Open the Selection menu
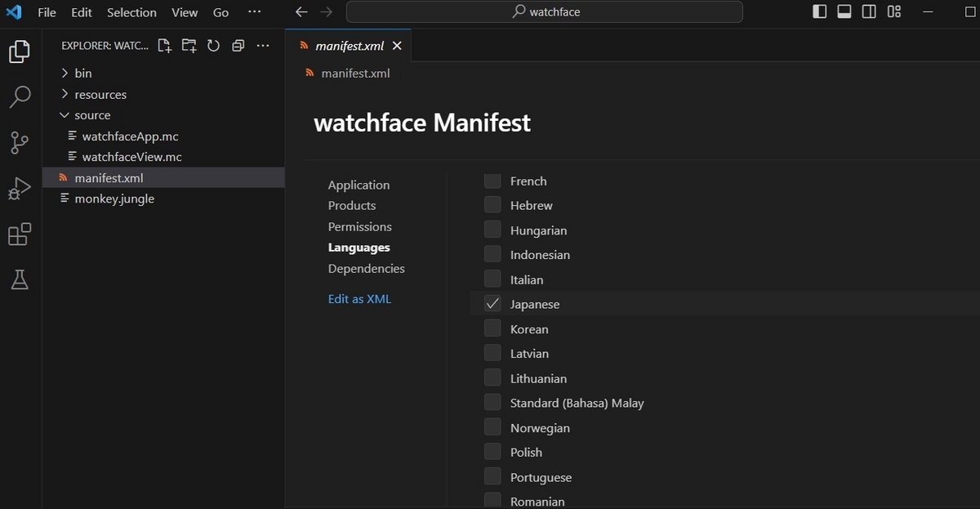 click(131, 12)
